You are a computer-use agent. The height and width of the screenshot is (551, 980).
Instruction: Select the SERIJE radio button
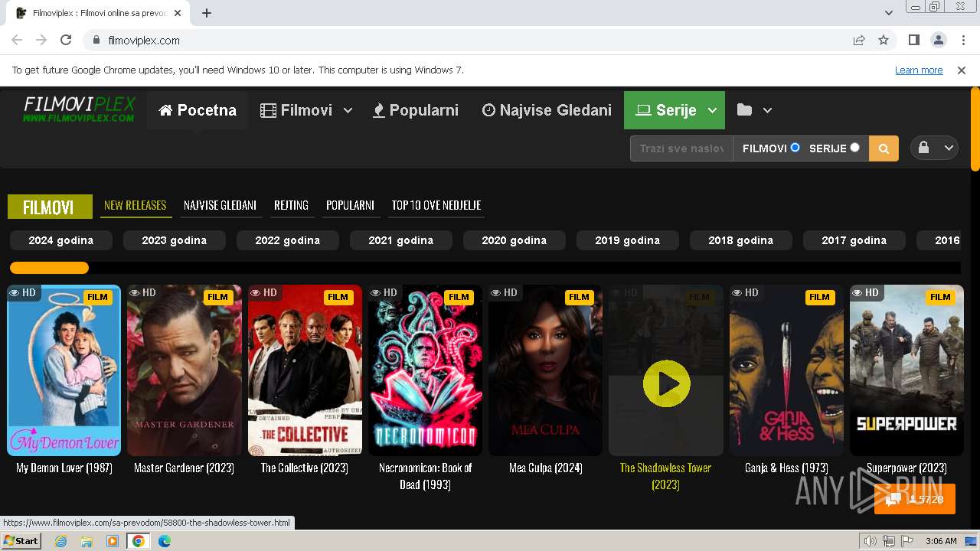coord(854,148)
